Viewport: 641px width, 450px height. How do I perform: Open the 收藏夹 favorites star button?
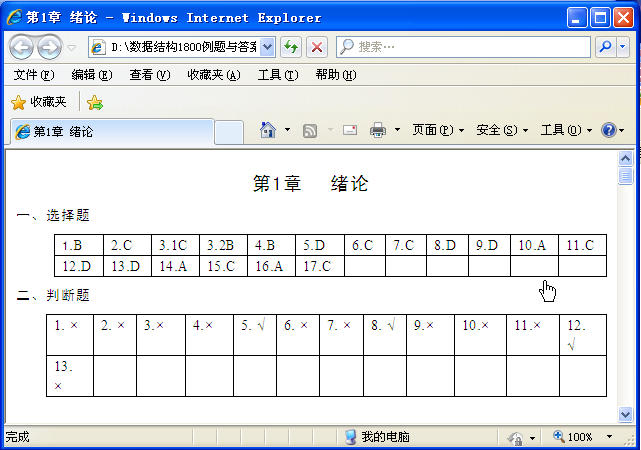[38, 102]
